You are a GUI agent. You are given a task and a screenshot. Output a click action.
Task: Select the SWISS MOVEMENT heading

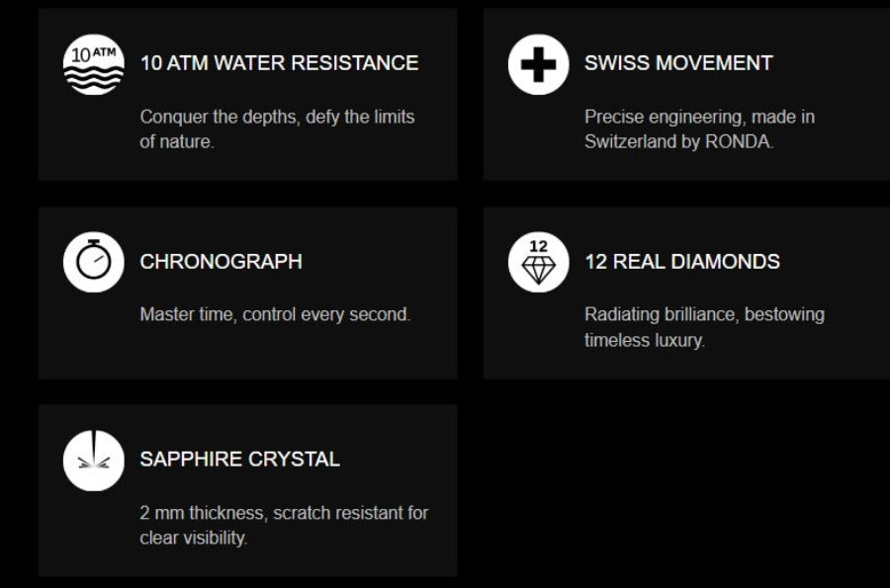point(677,63)
